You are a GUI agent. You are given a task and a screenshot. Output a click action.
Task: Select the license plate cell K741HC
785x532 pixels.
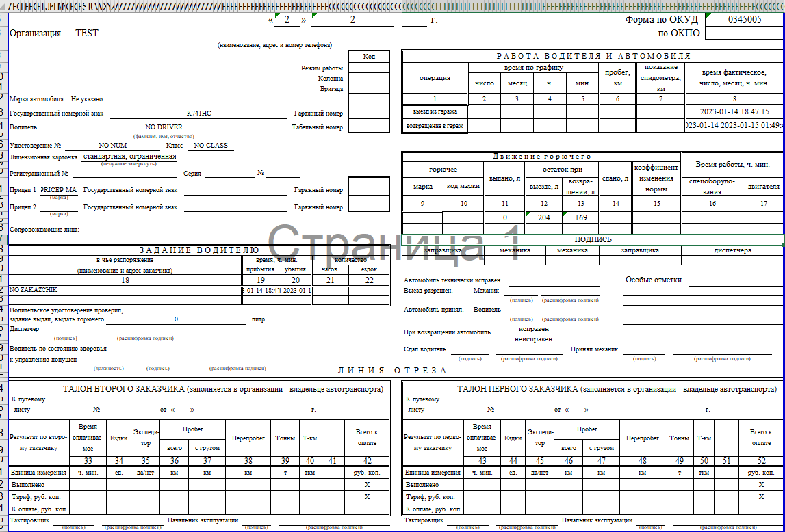(x=199, y=114)
